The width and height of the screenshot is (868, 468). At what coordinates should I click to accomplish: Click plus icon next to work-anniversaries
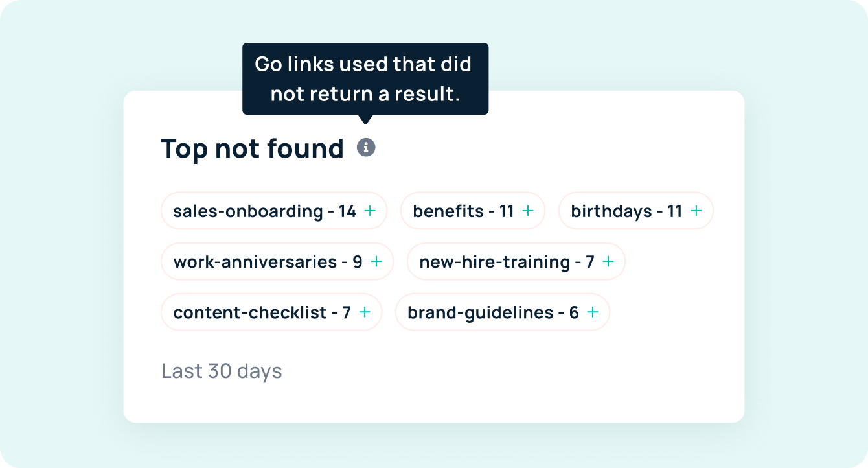[376, 261]
